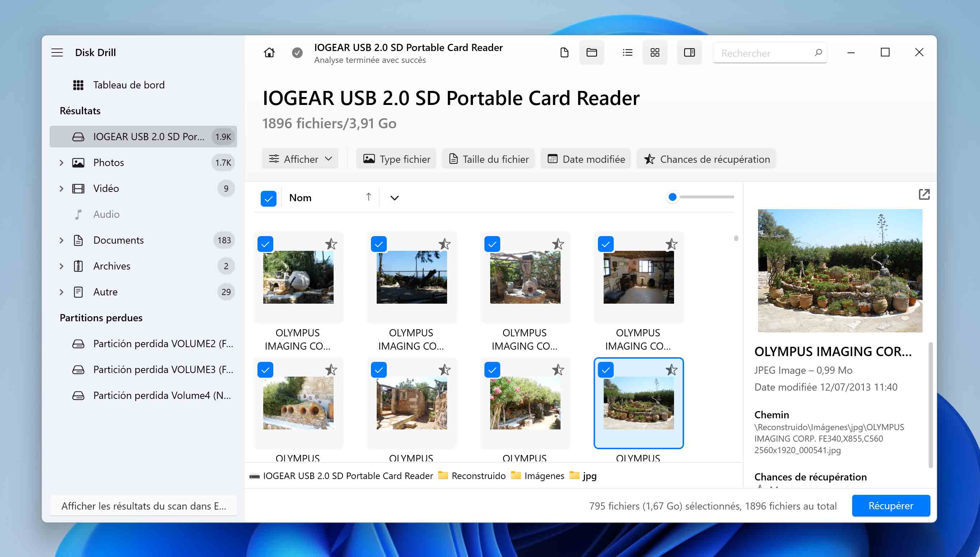Switch to file view icon
This screenshot has width=980, height=557.
click(x=564, y=52)
